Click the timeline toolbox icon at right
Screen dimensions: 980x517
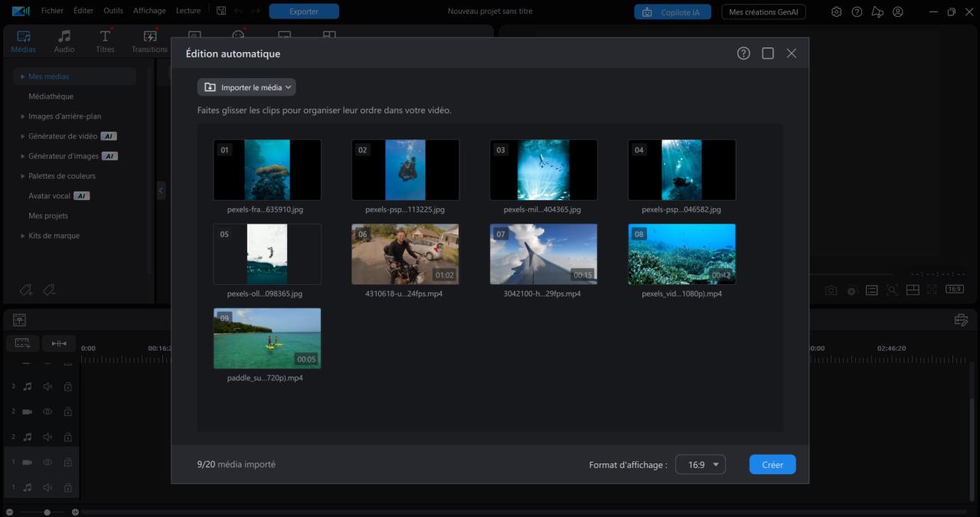pyautogui.click(x=961, y=320)
